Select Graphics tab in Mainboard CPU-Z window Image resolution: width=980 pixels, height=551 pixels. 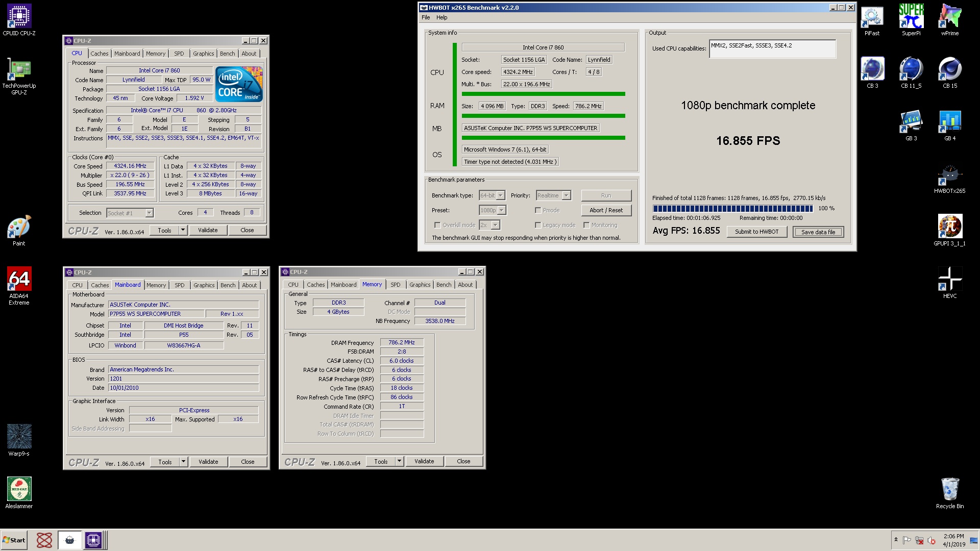pos(204,285)
